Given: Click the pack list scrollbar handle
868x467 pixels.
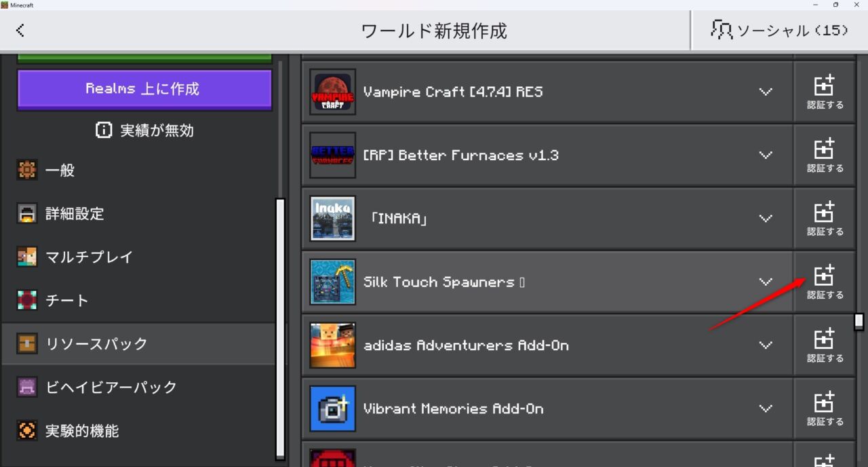Looking at the screenshot, I should pyautogui.click(x=859, y=321).
